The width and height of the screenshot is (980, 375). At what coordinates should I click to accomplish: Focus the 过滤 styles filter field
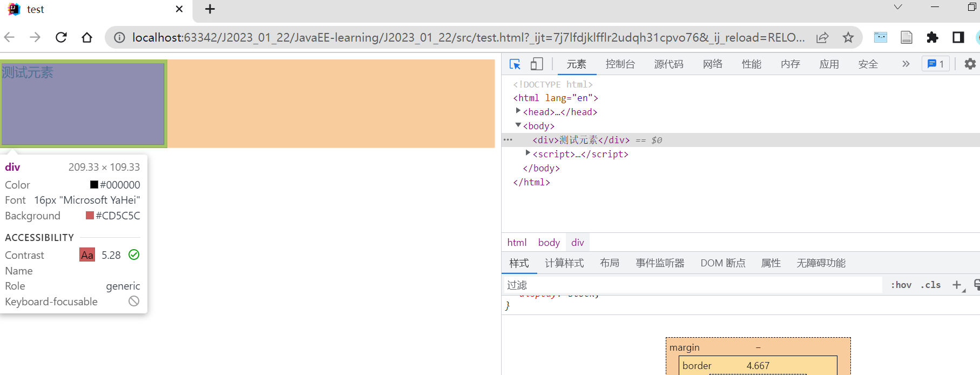point(693,285)
